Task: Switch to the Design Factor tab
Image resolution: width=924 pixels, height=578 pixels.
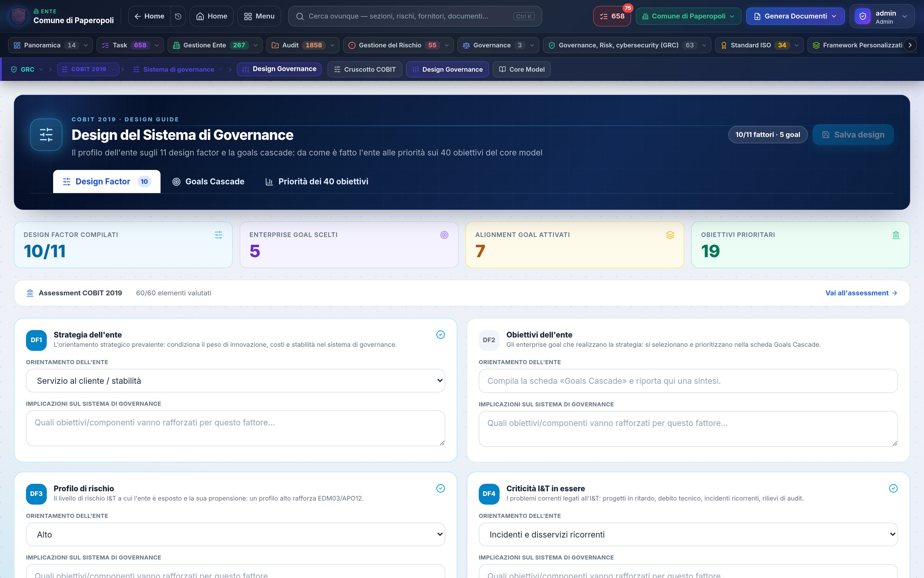Action: click(x=107, y=181)
